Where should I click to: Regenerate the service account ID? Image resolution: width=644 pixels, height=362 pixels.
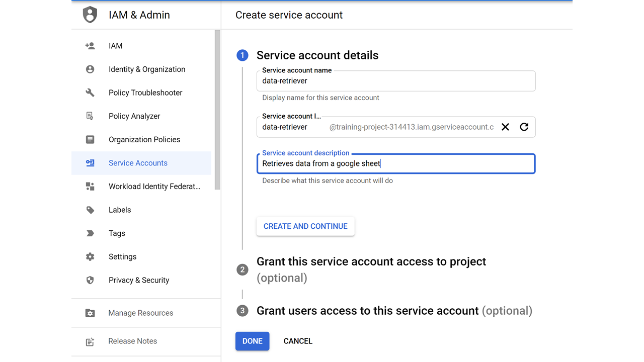point(524,127)
